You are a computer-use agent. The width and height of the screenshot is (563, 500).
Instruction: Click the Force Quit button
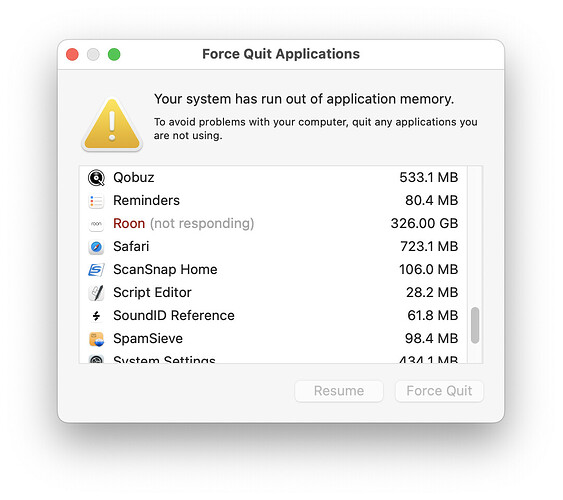(439, 391)
